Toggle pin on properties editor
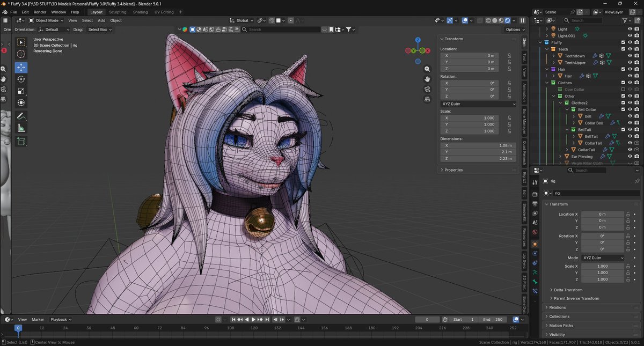This screenshot has height=346, width=644. coord(637,181)
